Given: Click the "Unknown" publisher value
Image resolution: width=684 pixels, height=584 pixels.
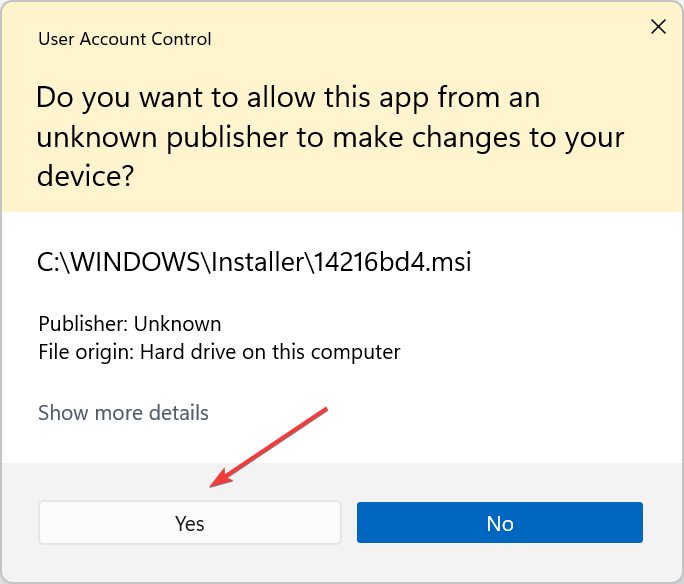Looking at the screenshot, I should pyautogui.click(x=178, y=324).
